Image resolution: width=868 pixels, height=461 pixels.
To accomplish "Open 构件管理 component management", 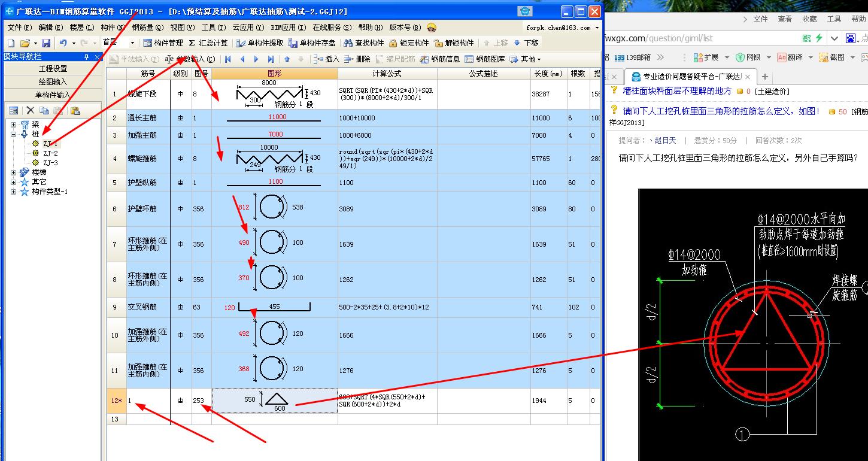I will click(163, 43).
